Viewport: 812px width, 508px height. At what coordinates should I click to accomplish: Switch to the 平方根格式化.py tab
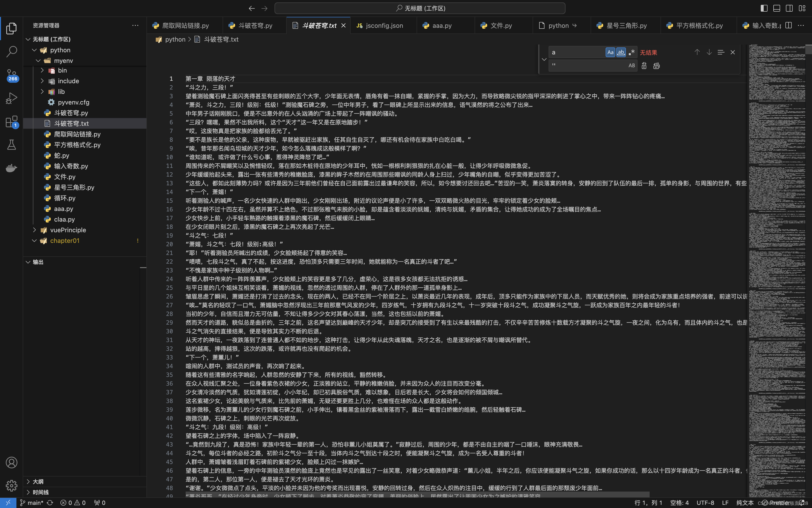[699, 26]
